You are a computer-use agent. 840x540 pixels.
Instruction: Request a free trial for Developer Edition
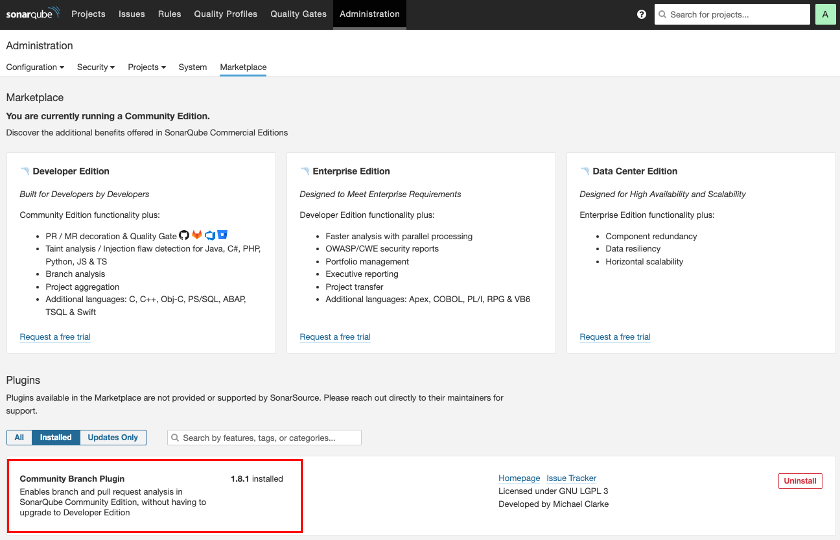pyautogui.click(x=55, y=337)
